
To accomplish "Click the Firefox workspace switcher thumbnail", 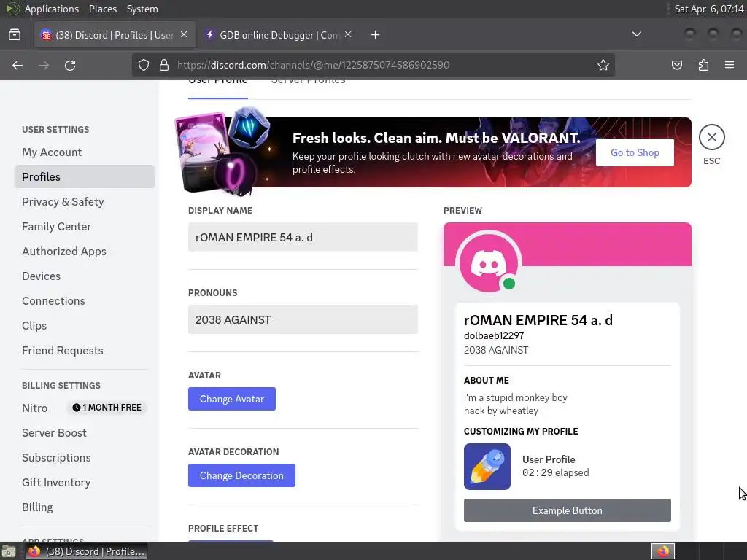I will pyautogui.click(x=662, y=551).
